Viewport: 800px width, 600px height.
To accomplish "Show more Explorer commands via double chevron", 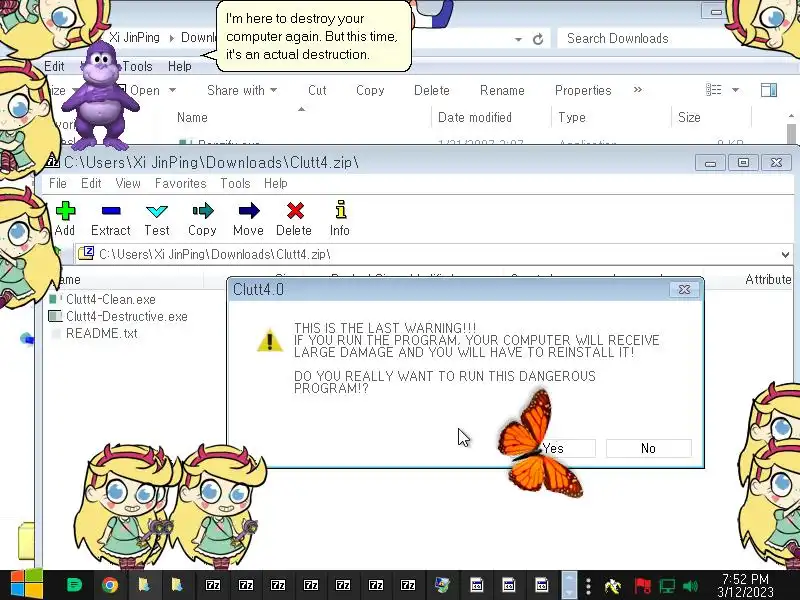I will (638, 90).
